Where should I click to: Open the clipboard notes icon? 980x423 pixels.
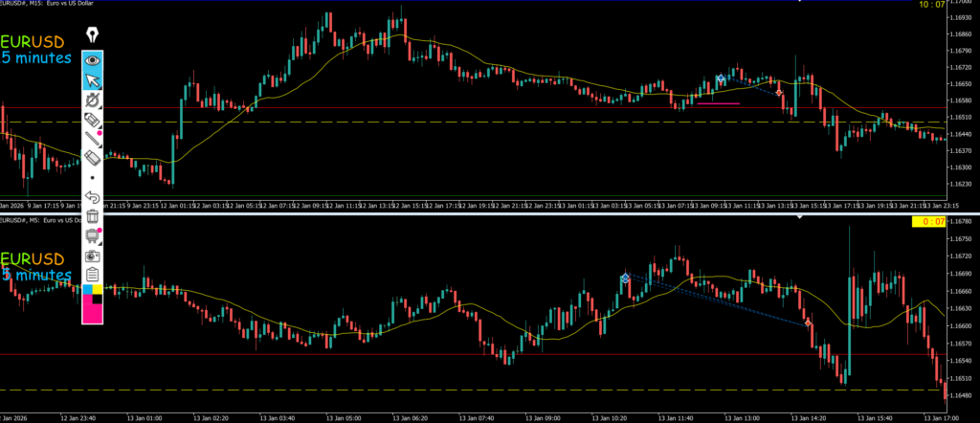(x=93, y=275)
